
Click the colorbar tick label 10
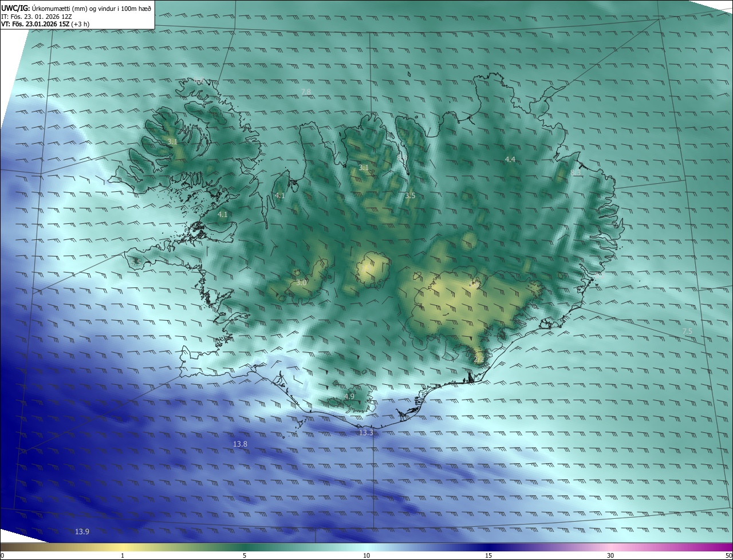click(x=366, y=555)
